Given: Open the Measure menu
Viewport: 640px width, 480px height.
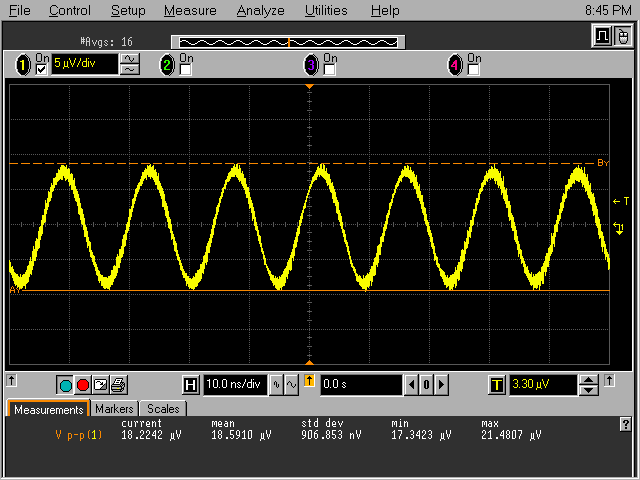Looking at the screenshot, I should point(190,11).
